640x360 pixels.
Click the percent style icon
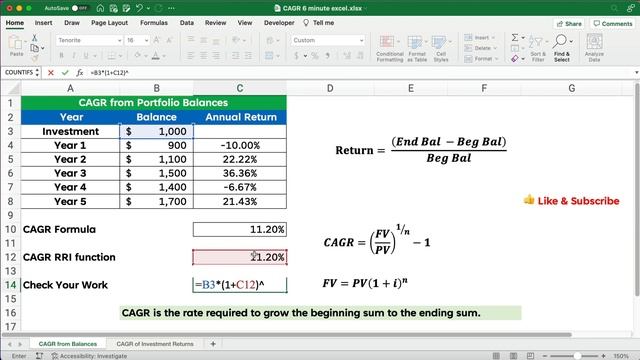pos(315,56)
